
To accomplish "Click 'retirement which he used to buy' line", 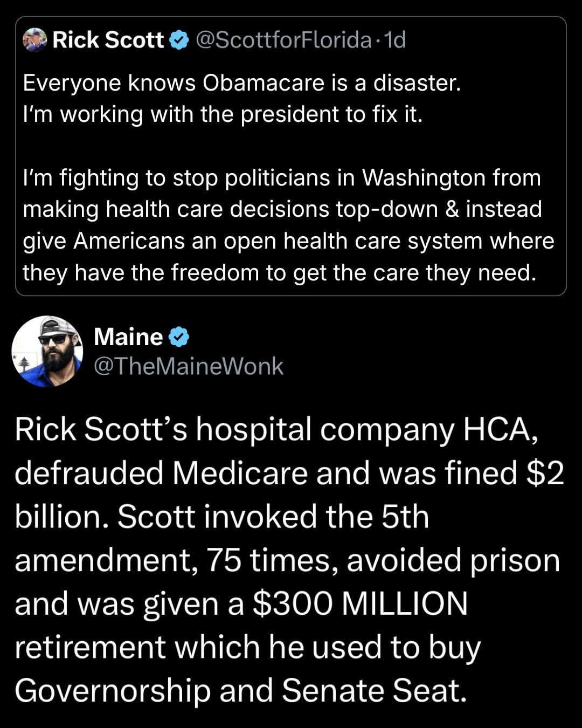I will [x=247, y=647].
